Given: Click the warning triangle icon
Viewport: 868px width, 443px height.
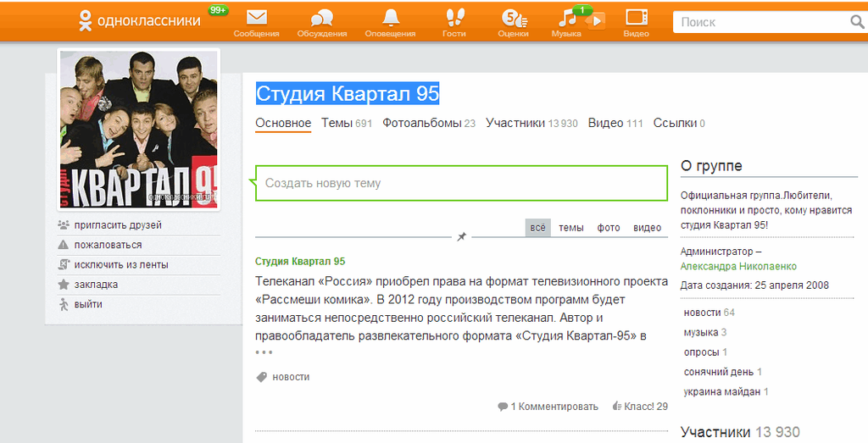Looking at the screenshot, I should (64, 245).
